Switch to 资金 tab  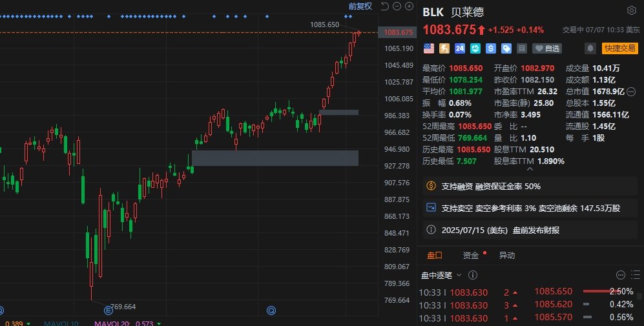point(471,256)
